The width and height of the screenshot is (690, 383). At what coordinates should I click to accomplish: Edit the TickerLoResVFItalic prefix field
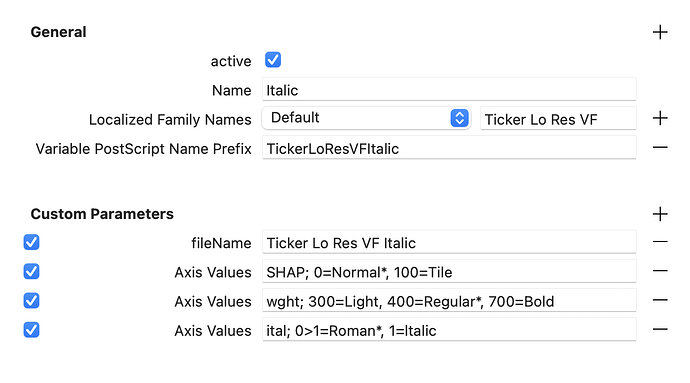point(449,147)
